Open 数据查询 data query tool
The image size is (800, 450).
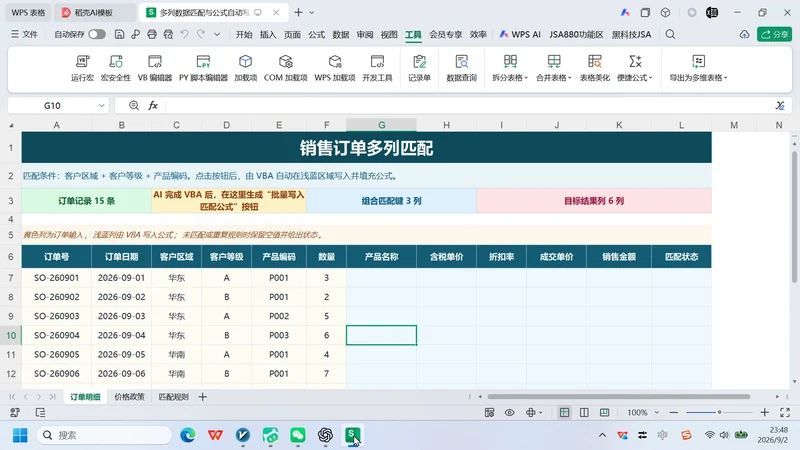pyautogui.click(x=461, y=68)
